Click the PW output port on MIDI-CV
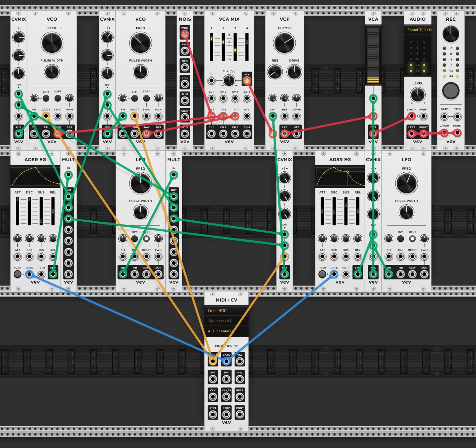This screenshot has height=448, width=476. click(x=226, y=379)
